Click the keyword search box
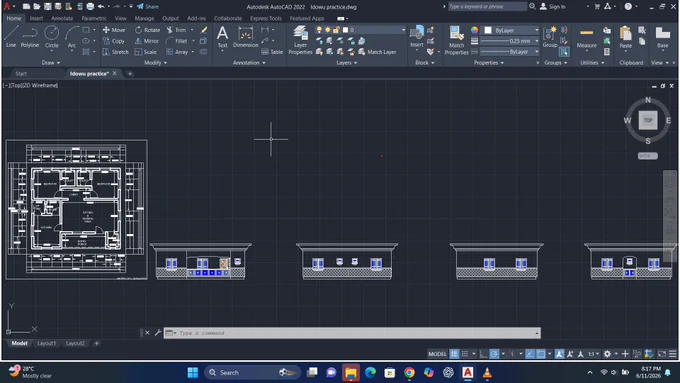The image size is (680, 383). click(x=487, y=7)
